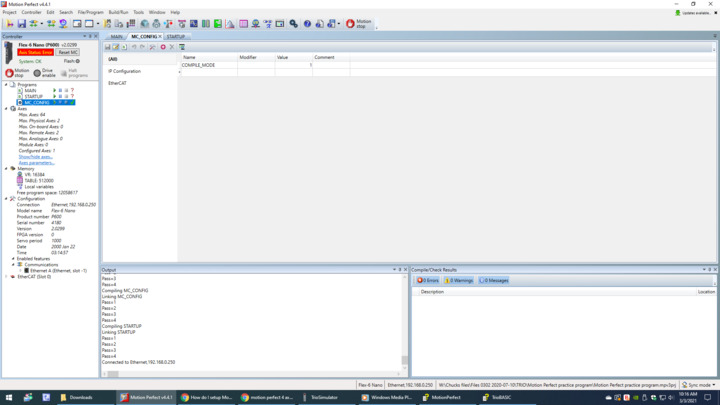Click the redo arrow in editor toolbar
This screenshot has height=405, width=720.
tap(142, 47)
